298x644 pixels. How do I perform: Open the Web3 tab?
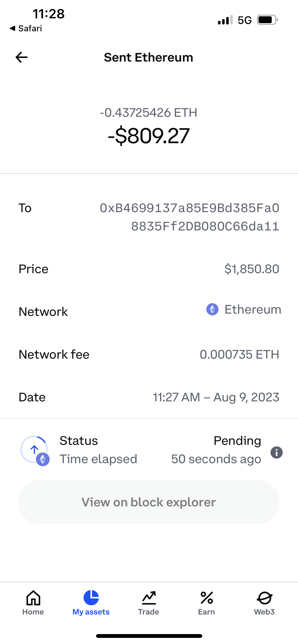264,603
